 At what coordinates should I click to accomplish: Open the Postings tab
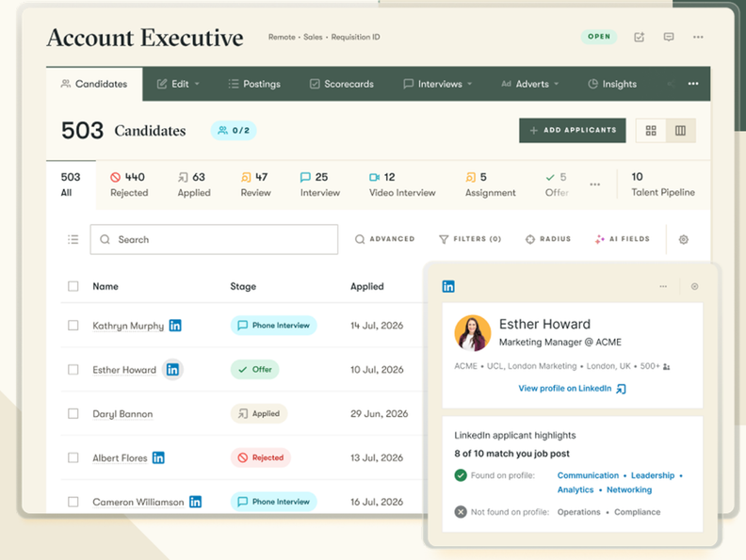pos(254,84)
